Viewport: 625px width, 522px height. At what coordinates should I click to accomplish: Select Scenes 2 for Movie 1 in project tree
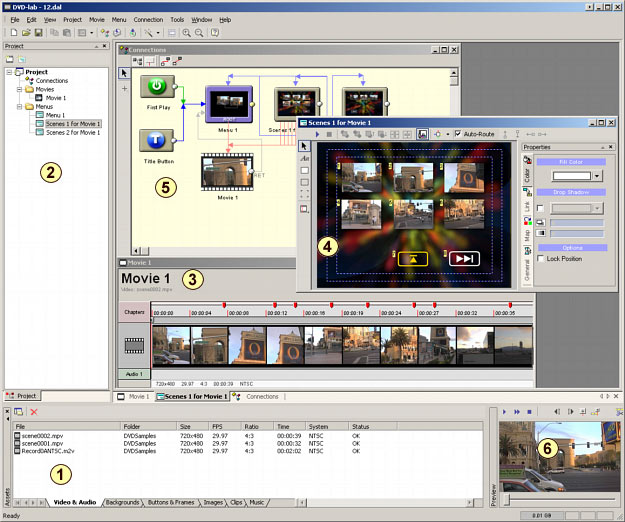click(73, 132)
